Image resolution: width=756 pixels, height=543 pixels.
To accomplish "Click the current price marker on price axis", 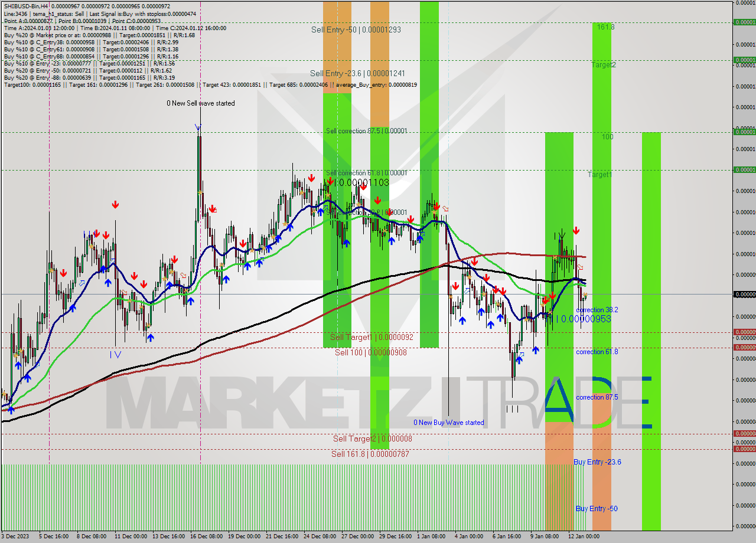I will click(x=744, y=294).
